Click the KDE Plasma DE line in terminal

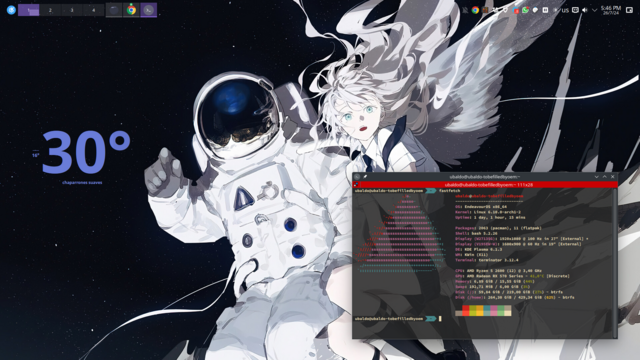coord(478,249)
